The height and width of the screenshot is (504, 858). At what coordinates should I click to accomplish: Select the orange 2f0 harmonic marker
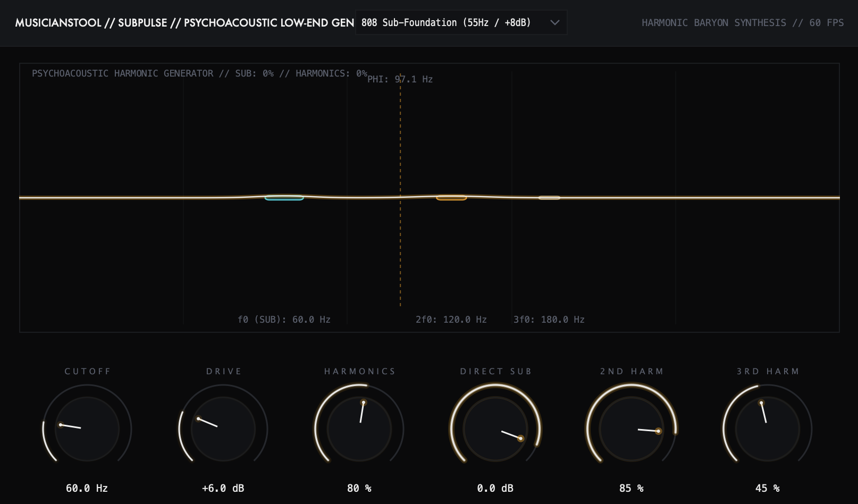point(451,198)
